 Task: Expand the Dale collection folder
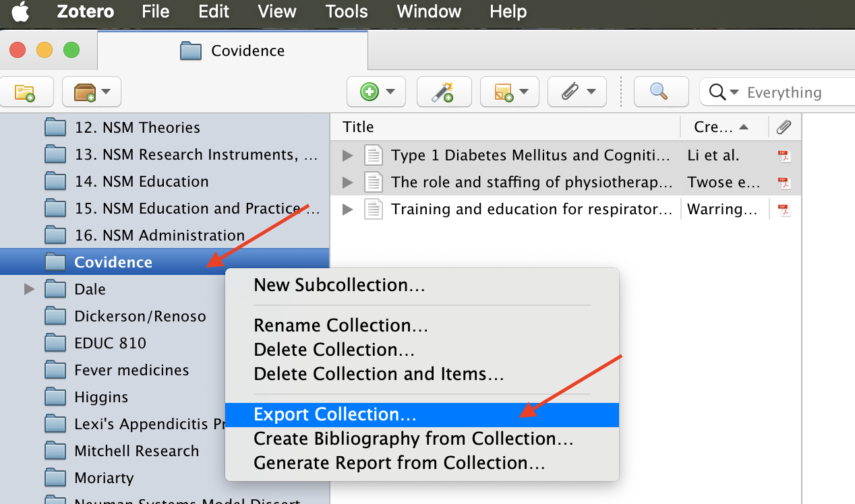[x=29, y=289]
